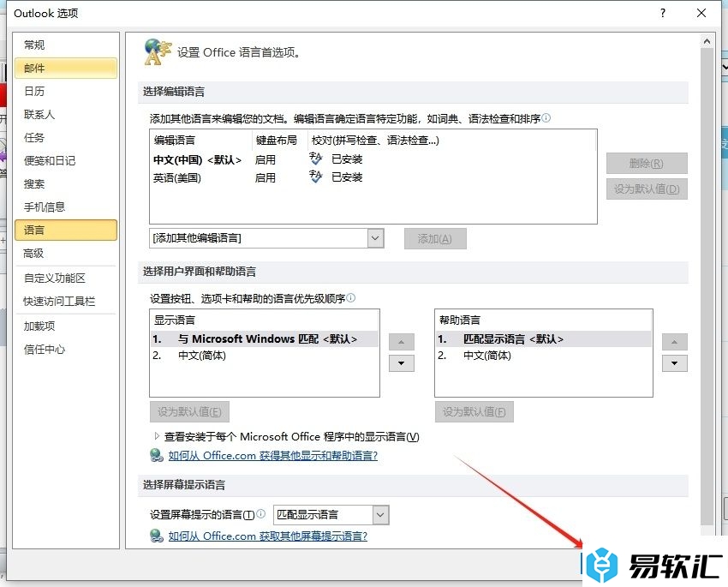728x587 pixels.
Task: Open 便笺和日记 settings
Action: pos(65,161)
